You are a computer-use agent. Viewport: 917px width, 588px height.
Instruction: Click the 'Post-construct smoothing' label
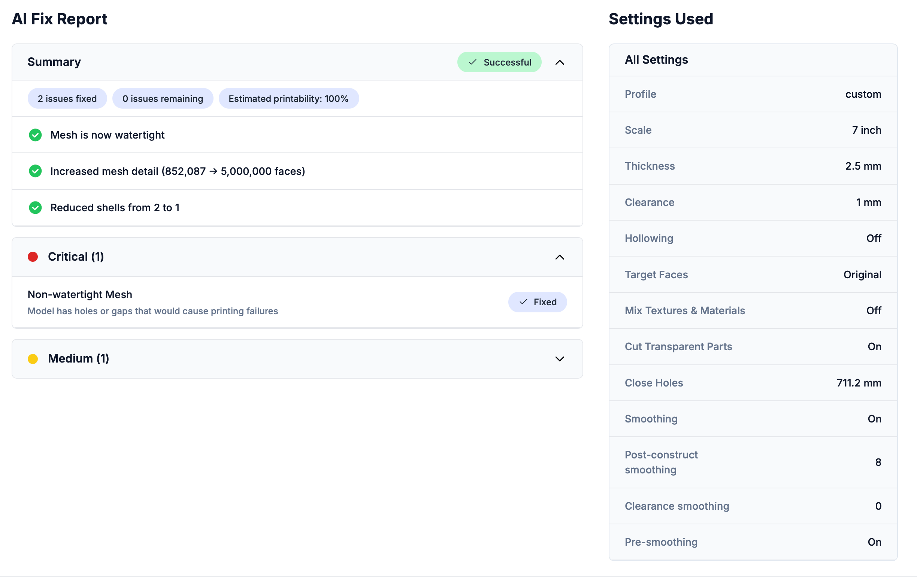point(661,463)
